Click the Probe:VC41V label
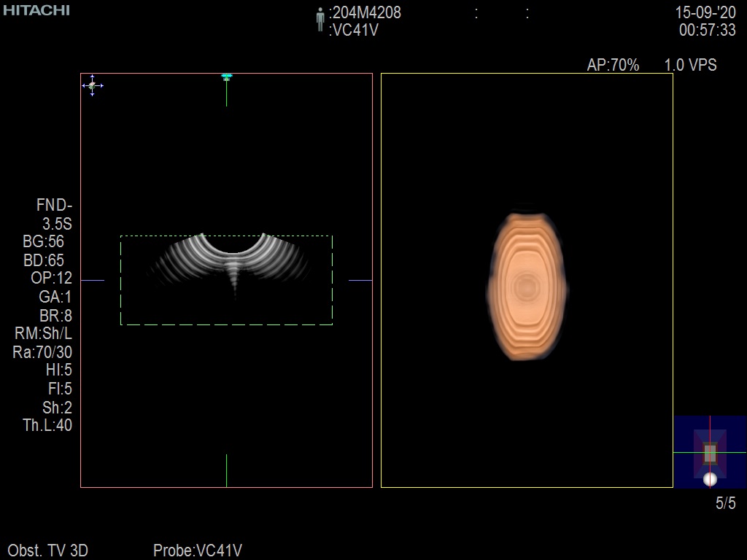The height and width of the screenshot is (560, 747). pos(197,551)
